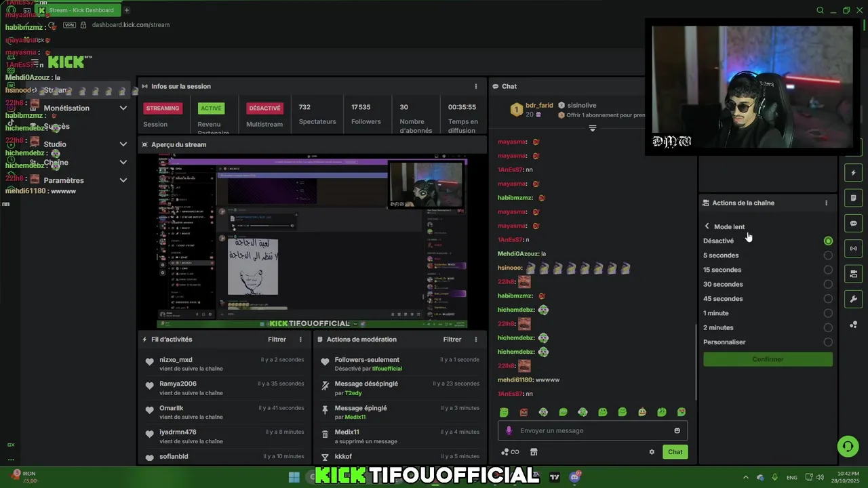868x488 pixels.
Task: Open the emoji picker in message box
Action: 677,430
